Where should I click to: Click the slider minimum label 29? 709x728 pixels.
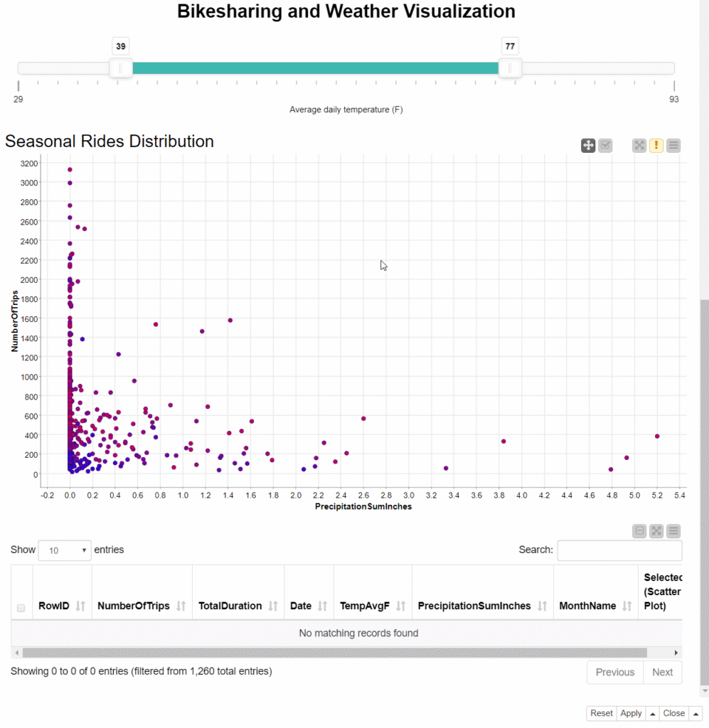pyautogui.click(x=18, y=99)
